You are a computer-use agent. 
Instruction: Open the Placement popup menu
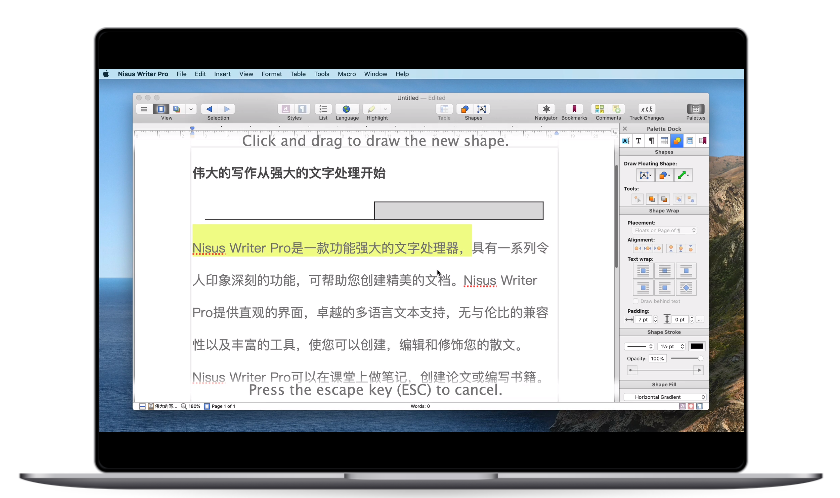coord(664,230)
